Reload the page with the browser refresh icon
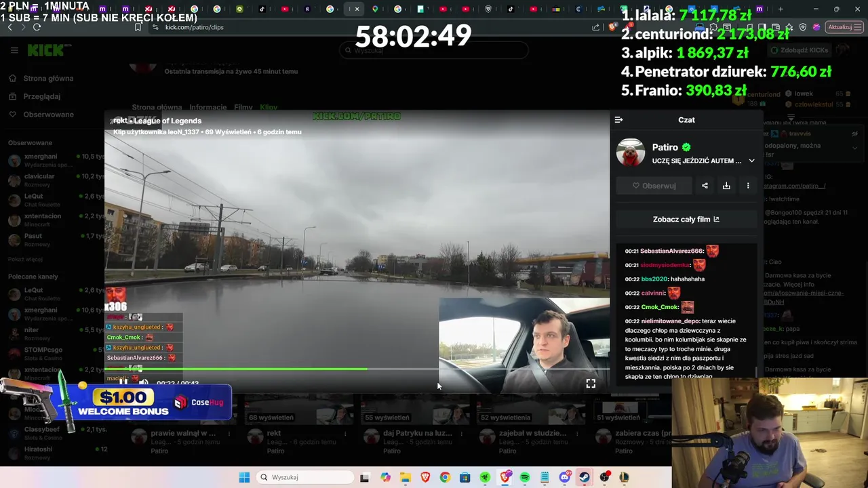The width and height of the screenshot is (868, 488). (37, 27)
